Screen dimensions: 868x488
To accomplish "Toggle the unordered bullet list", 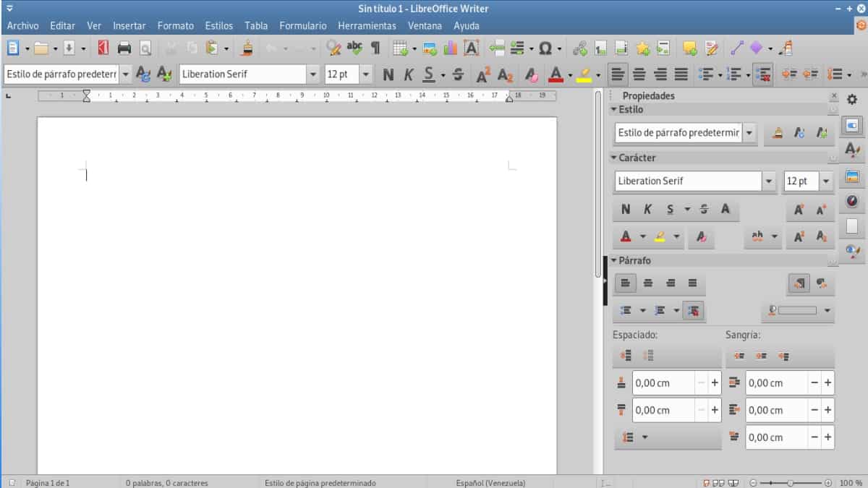I will click(705, 74).
